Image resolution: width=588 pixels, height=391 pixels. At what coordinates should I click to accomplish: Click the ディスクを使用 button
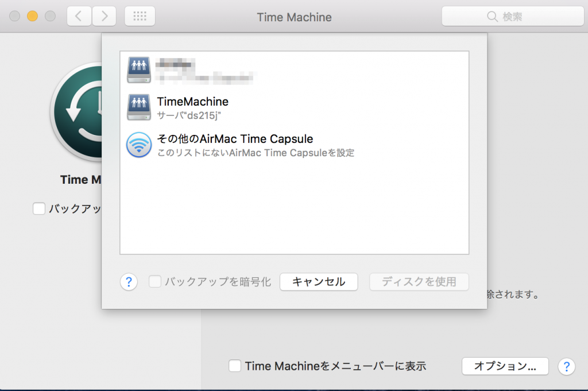pyautogui.click(x=419, y=281)
